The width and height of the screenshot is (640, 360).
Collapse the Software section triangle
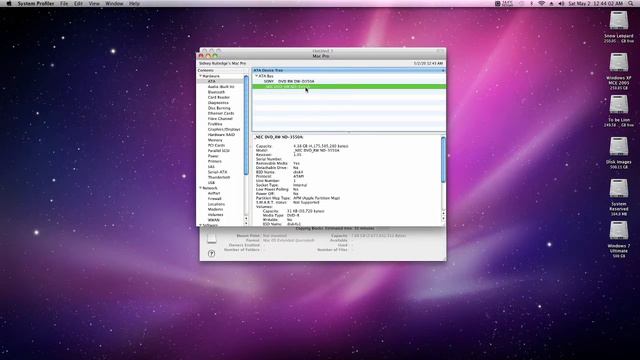coord(200,225)
